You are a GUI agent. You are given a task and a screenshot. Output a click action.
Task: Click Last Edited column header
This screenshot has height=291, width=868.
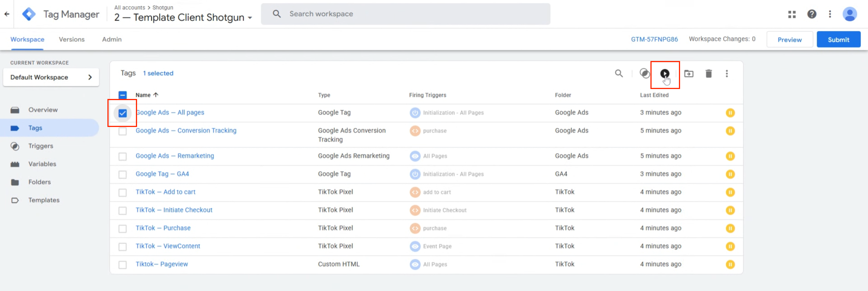click(654, 95)
